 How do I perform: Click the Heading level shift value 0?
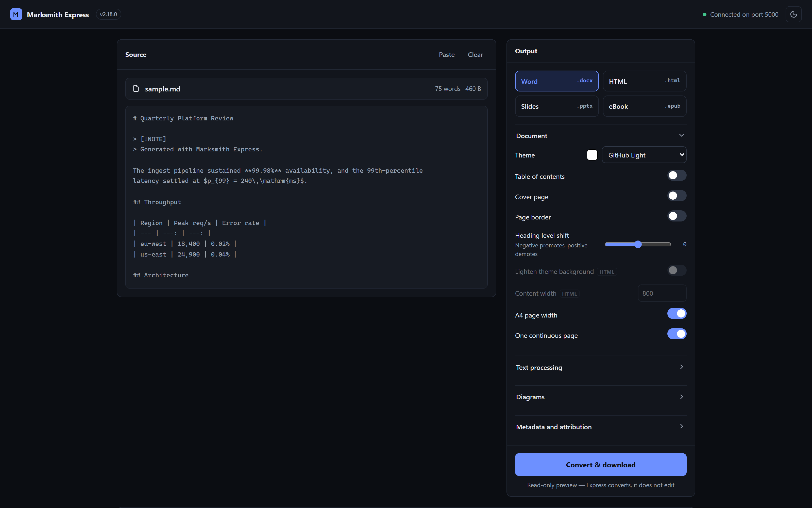click(x=685, y=244)
